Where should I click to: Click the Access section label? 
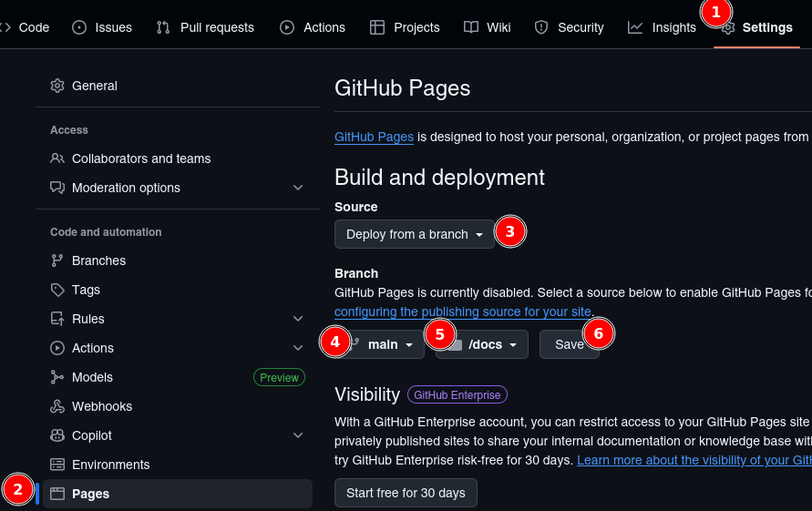pyautogui.click(x=69, y=130)
